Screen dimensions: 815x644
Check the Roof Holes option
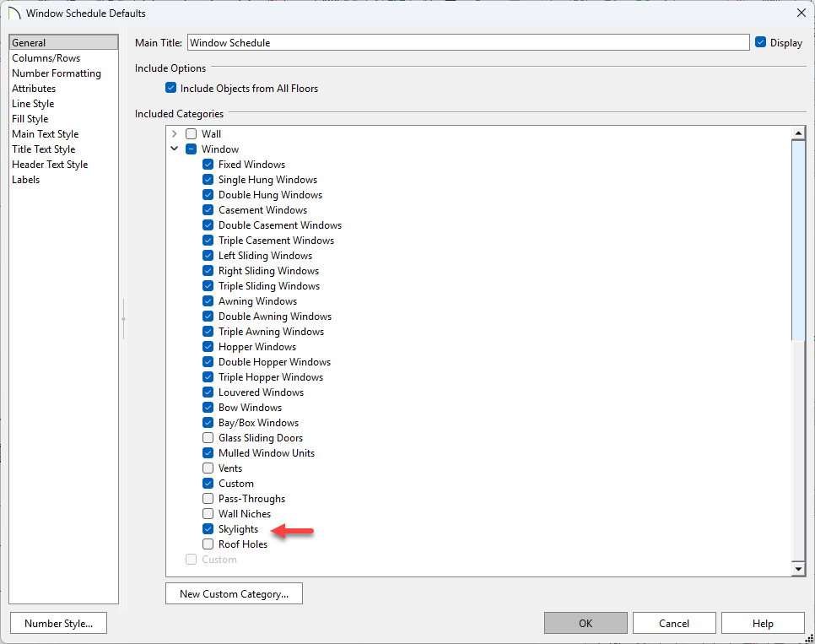tap(208, 544)
